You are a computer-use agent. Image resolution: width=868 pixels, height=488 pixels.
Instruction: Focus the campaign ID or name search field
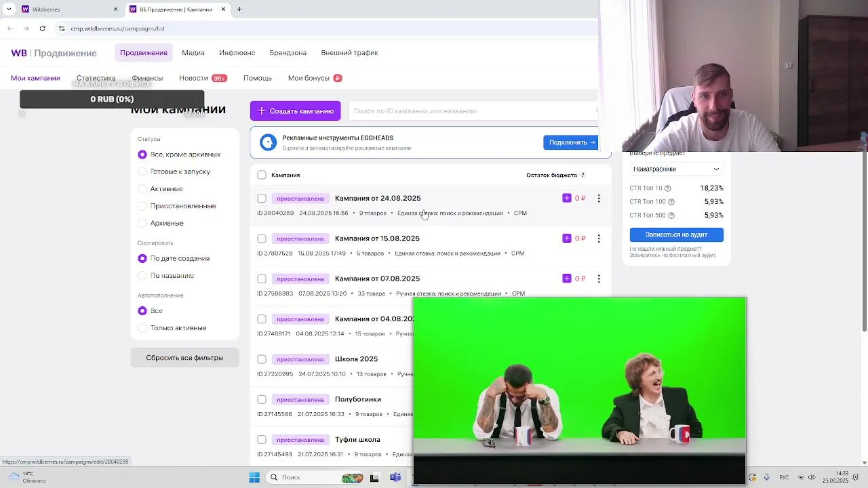tap(473, 111)
